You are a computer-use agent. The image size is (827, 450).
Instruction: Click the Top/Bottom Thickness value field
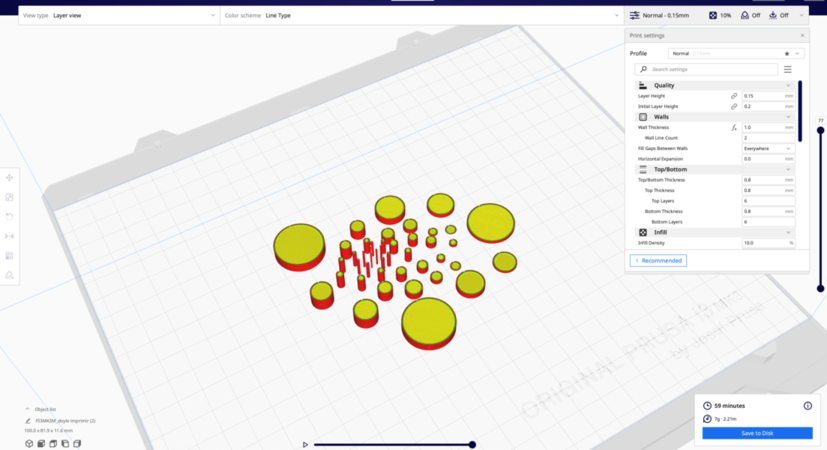coord(768,180)
